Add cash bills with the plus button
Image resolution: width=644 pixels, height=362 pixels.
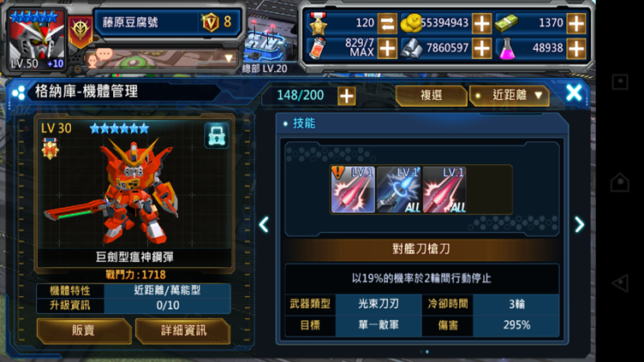point(576,23)
